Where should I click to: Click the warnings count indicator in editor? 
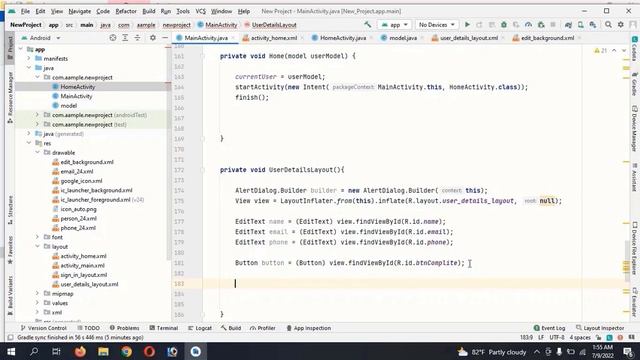point(601,51)
